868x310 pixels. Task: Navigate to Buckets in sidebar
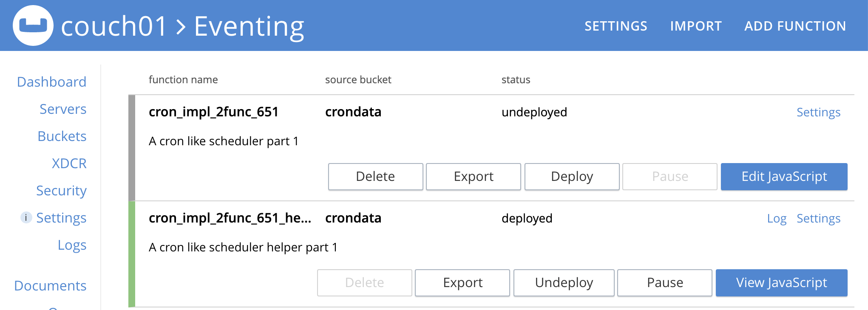(x=62, y=136)
